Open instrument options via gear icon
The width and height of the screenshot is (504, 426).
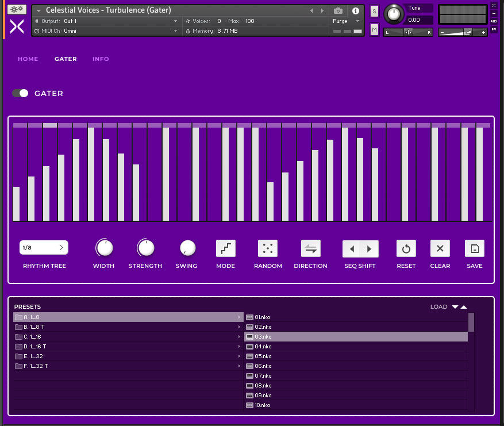point(17,9)
